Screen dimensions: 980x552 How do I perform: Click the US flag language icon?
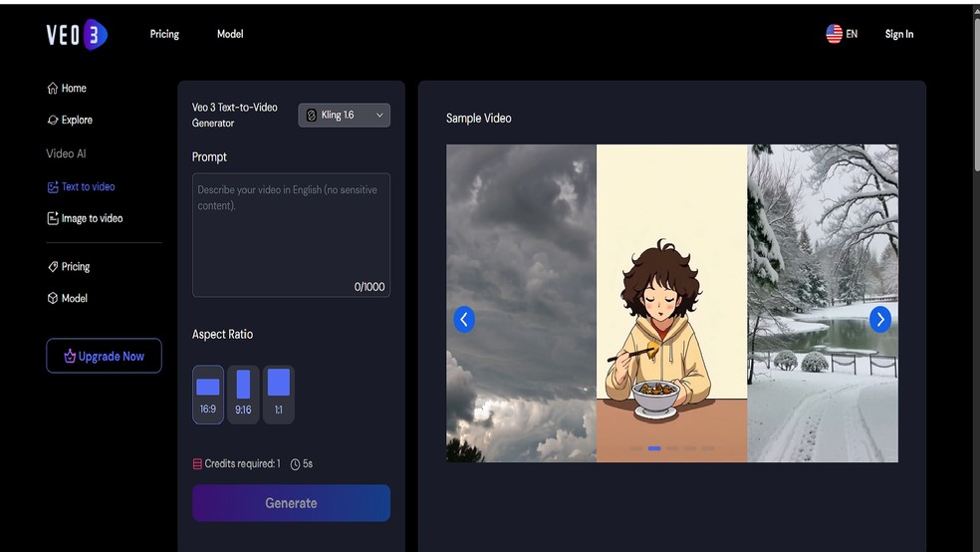pyautogui.click(x=834, y=34)
